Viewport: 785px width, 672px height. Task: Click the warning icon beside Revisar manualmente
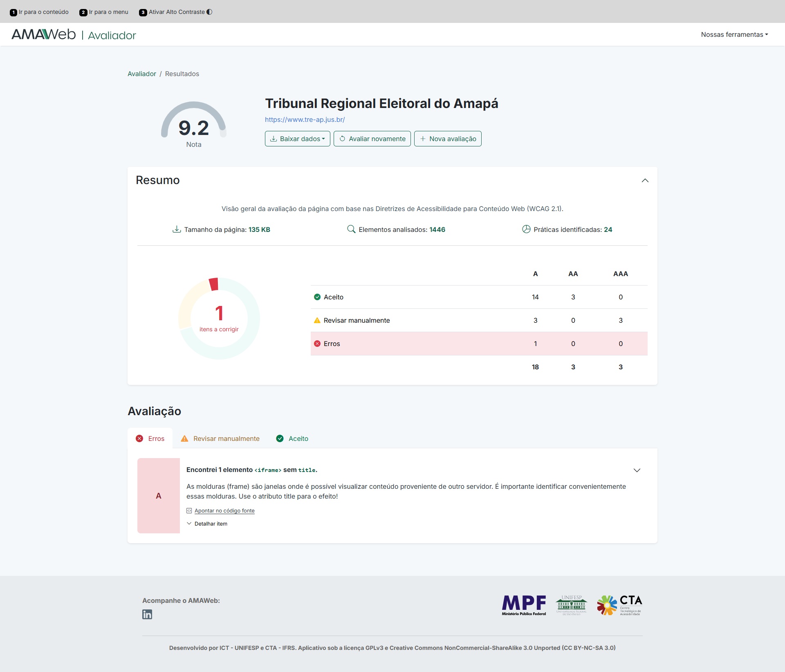(x=317, y=320)
